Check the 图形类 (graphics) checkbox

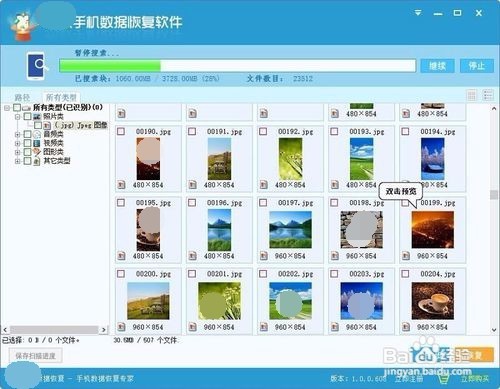[28, 152]
